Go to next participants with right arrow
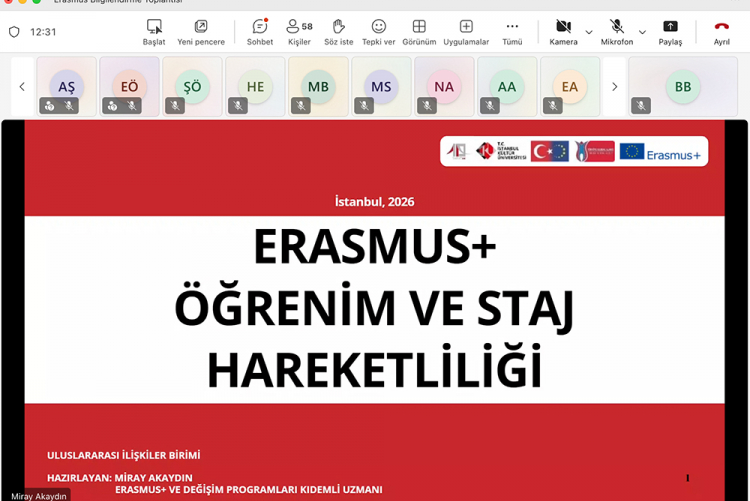Viewport: 750px width, 501px height. pos(615,87)
